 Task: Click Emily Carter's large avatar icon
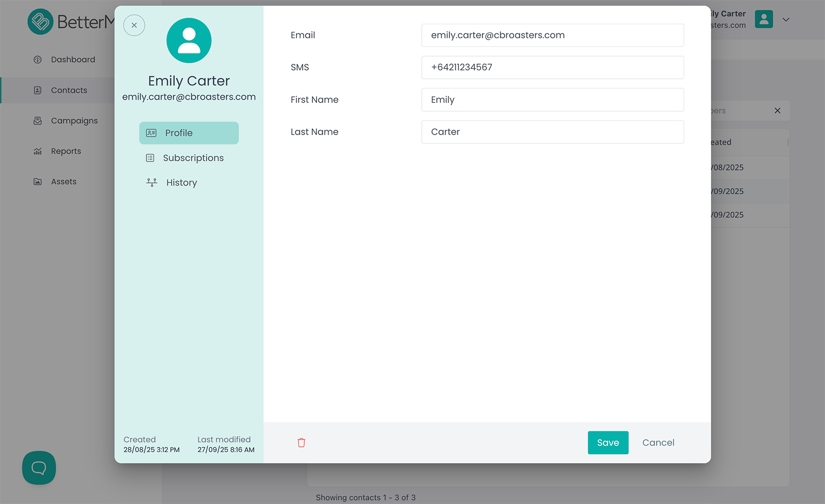point(189,41)
